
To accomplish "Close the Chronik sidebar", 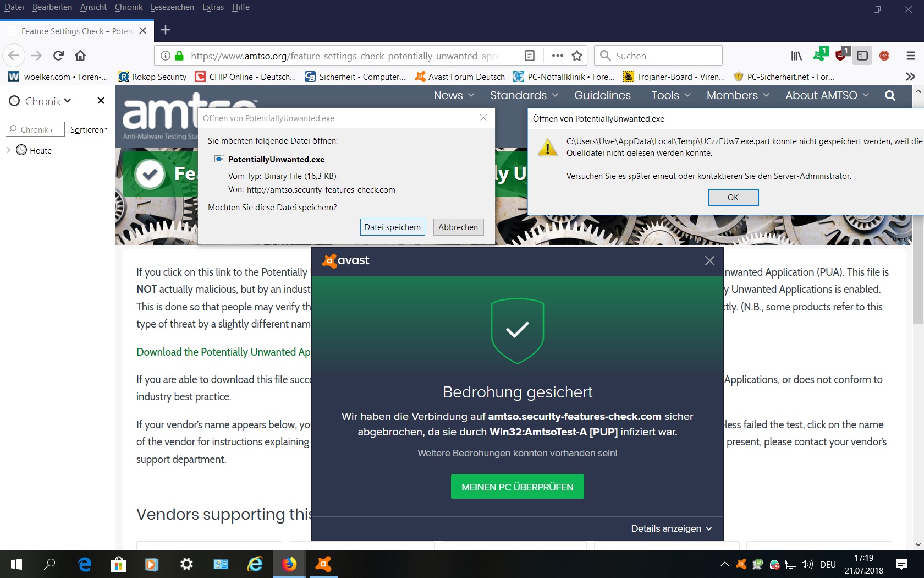I will coord(101,100).
